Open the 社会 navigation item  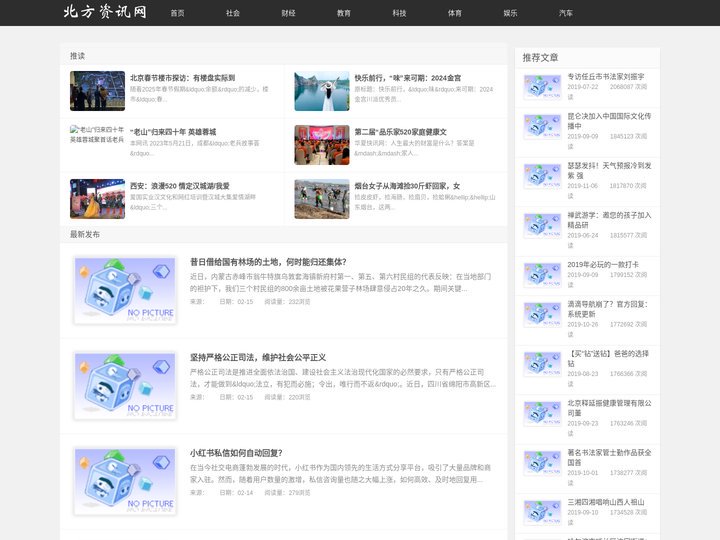(x=233, y=13)
